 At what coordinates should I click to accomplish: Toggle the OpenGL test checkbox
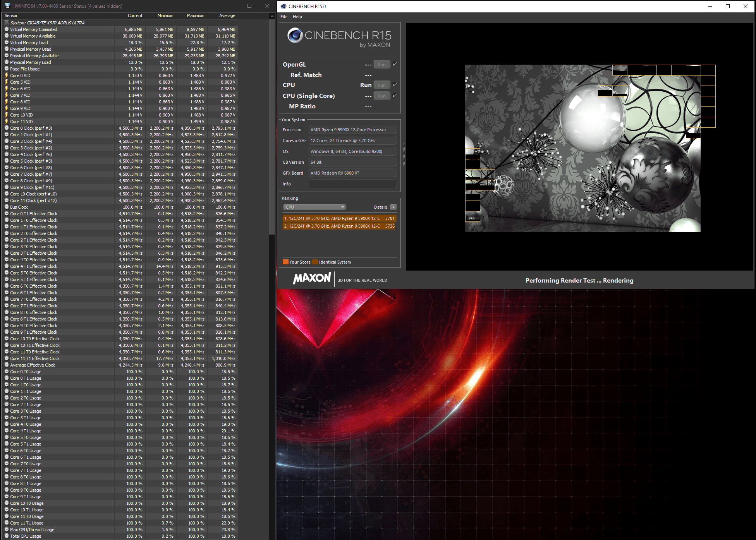tap(395, 64)
